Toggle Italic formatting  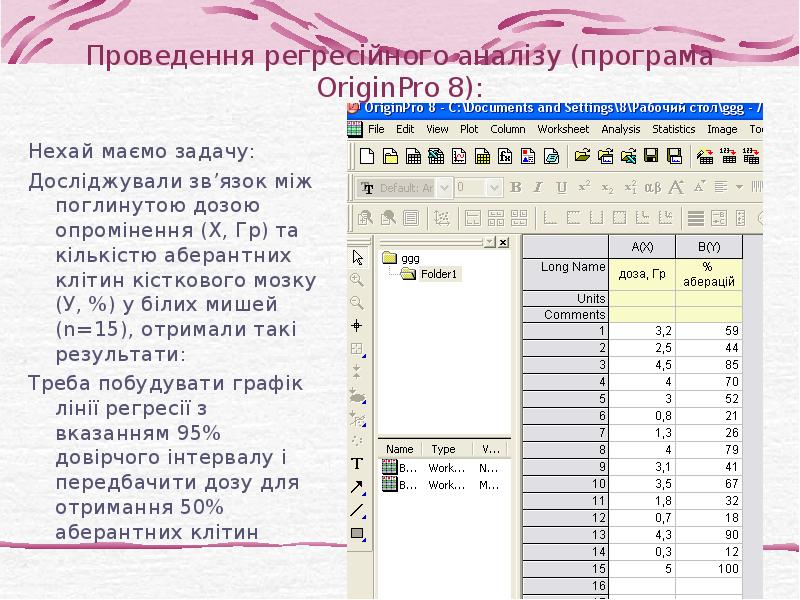click(536, 187)
